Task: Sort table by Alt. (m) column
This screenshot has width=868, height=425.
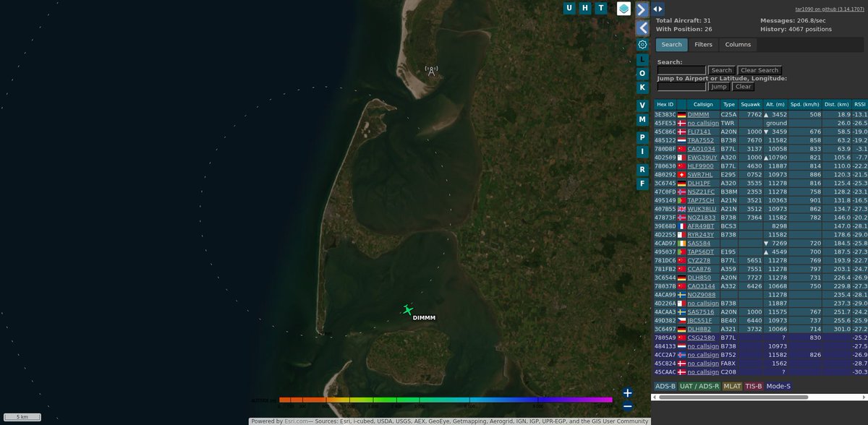Action: tap(775, 105)
